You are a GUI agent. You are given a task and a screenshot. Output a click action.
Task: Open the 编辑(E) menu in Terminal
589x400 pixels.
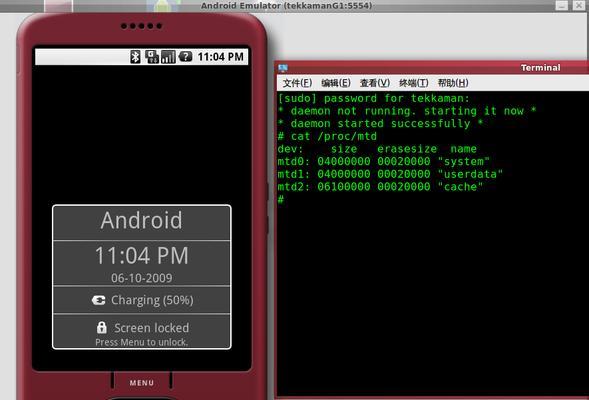(336, 83)
